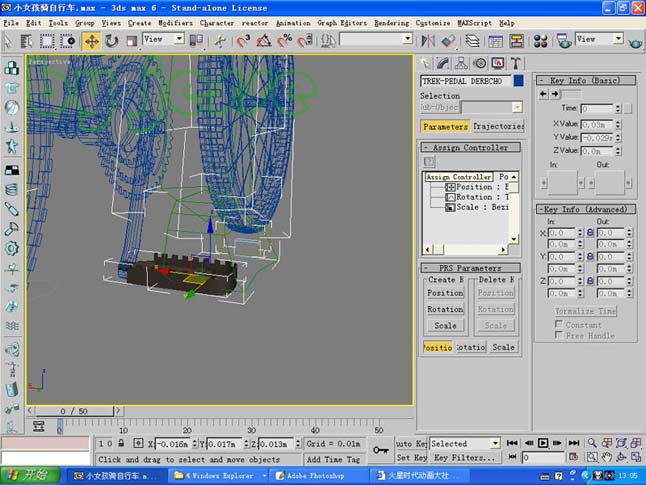
Task: Open the Graph Editors menu
Action: click(x=342, y=23)
